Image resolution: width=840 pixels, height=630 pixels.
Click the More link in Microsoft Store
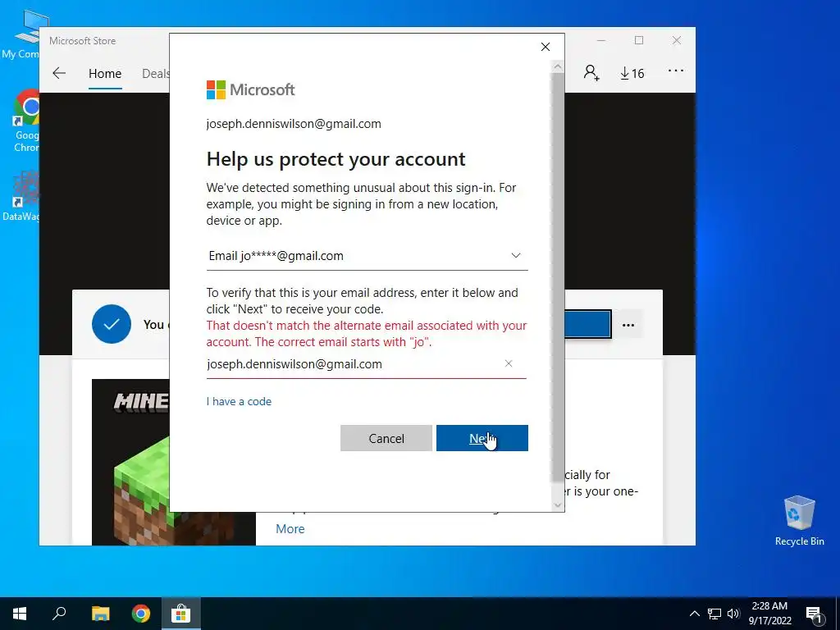click(x=290, y=529)
